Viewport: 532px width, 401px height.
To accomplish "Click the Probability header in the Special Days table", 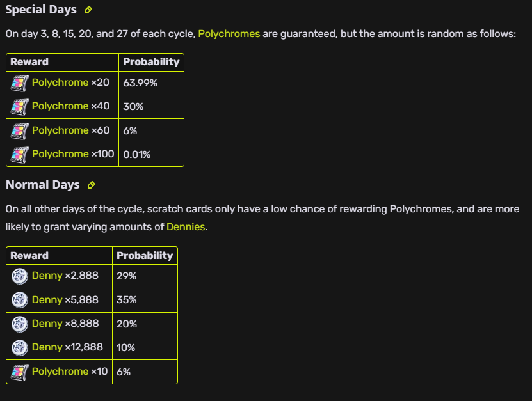I will 151,62.
